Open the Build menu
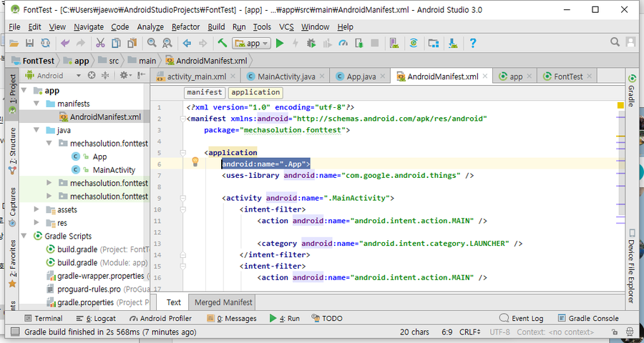Screen dimensions: 644x343 point(216,27)
